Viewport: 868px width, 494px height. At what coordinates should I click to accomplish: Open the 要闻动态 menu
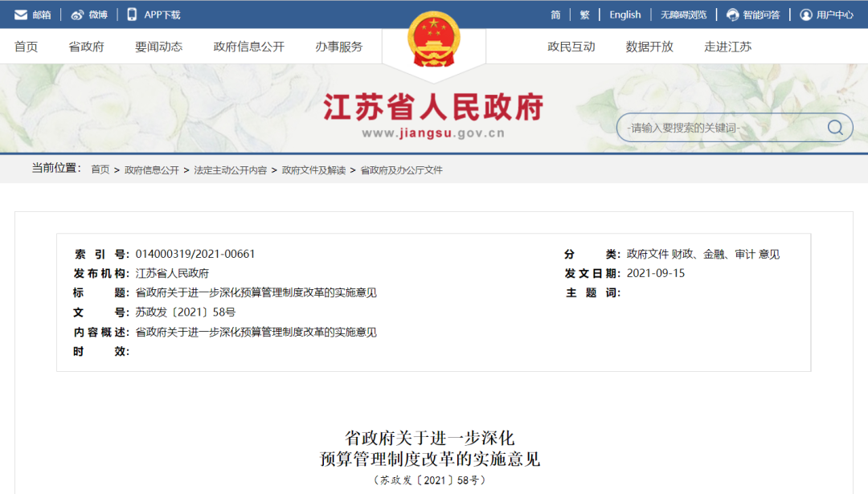(x=159, y=47)
